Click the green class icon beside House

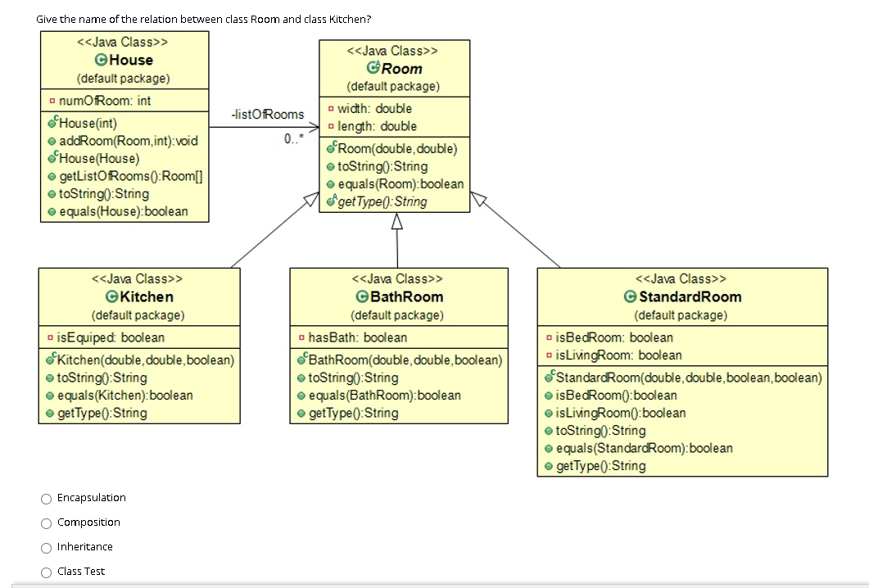(x=100, y=59)
